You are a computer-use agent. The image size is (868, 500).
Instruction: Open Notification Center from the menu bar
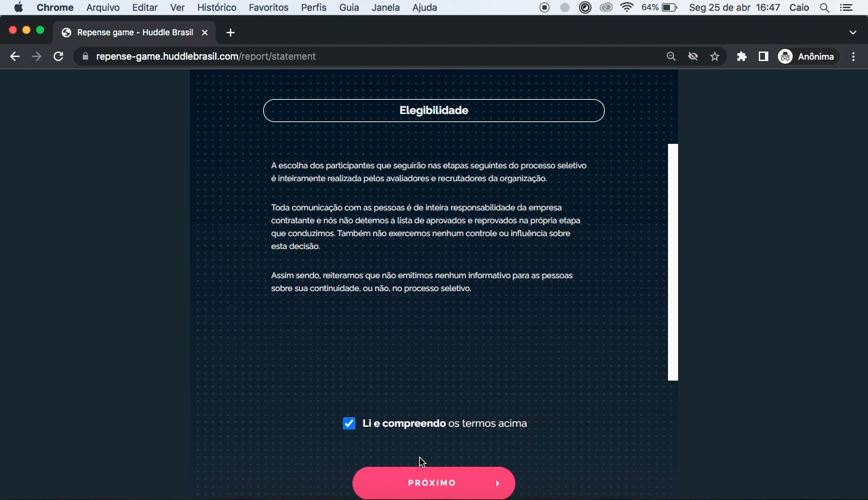click(845, 7)
